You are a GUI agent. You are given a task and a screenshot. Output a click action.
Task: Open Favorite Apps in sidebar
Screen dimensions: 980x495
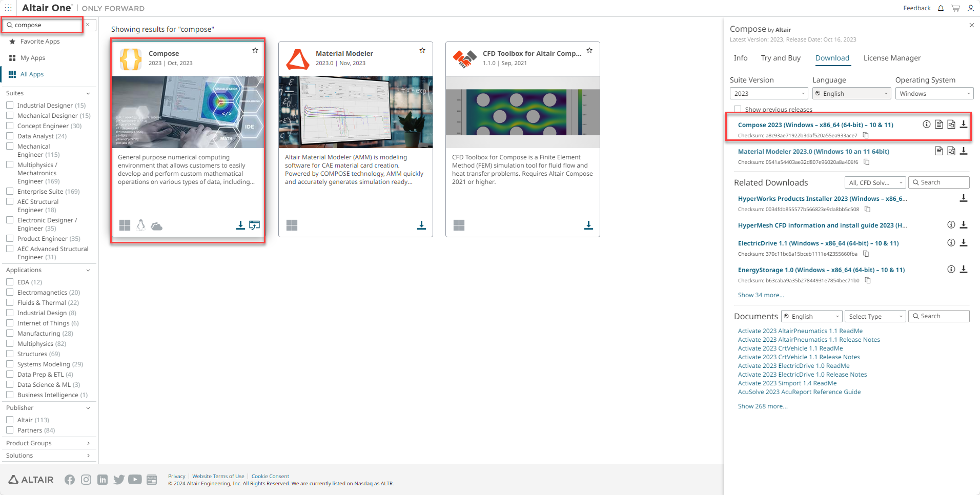click(40, 42)
